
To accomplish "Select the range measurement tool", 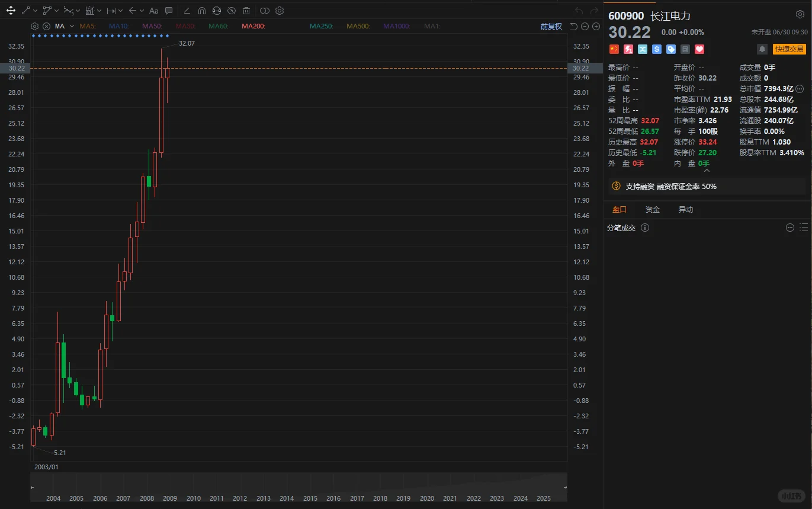I will 111,11.
